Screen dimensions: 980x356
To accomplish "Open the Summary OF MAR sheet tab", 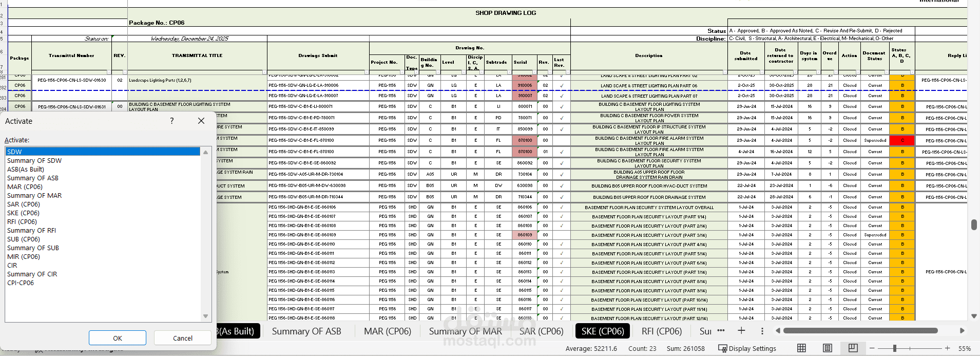I will coord(466,331).
